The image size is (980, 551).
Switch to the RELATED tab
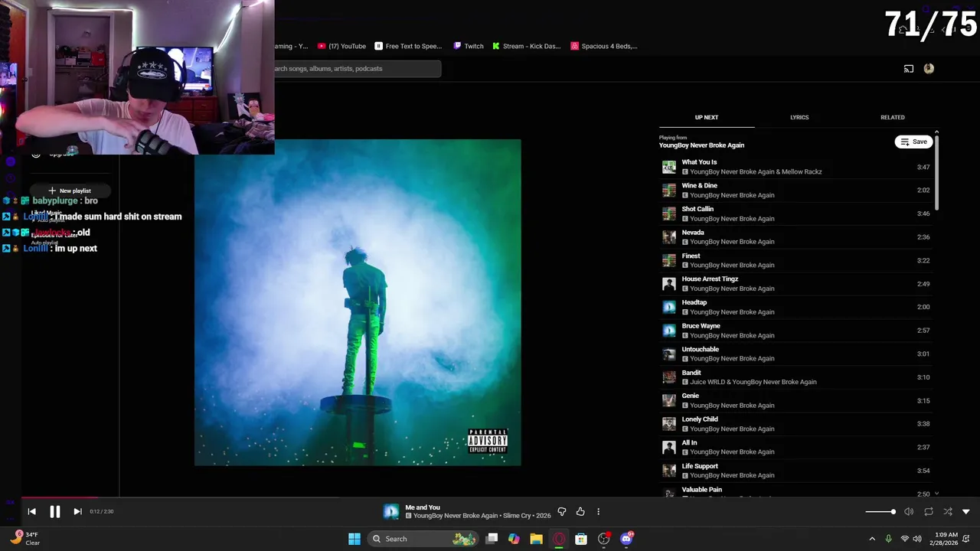[x=893, y=117]
